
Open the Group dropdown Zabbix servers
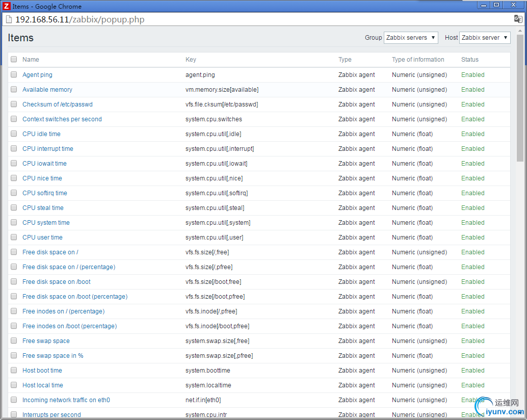pos(411,38)
